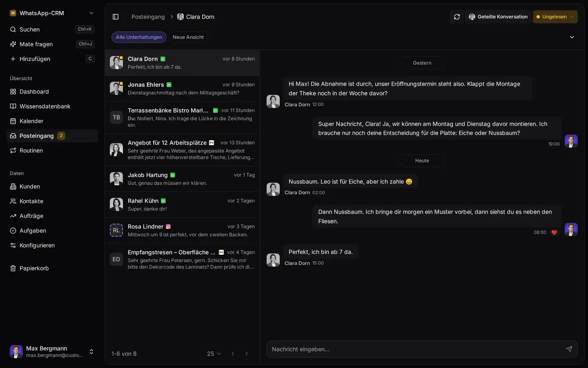The height and width of the screenshot is (368, 588).
Task: Open Wissensdatenbank
Action: (52, 106)
